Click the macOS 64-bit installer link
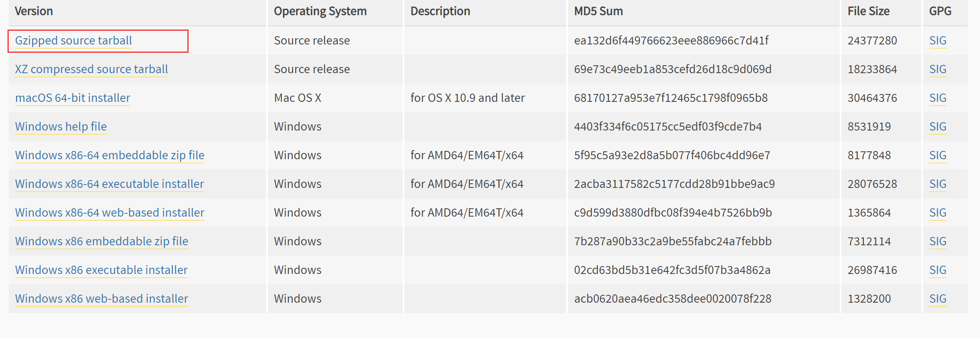The image size is (980, 338). [72, 98]
